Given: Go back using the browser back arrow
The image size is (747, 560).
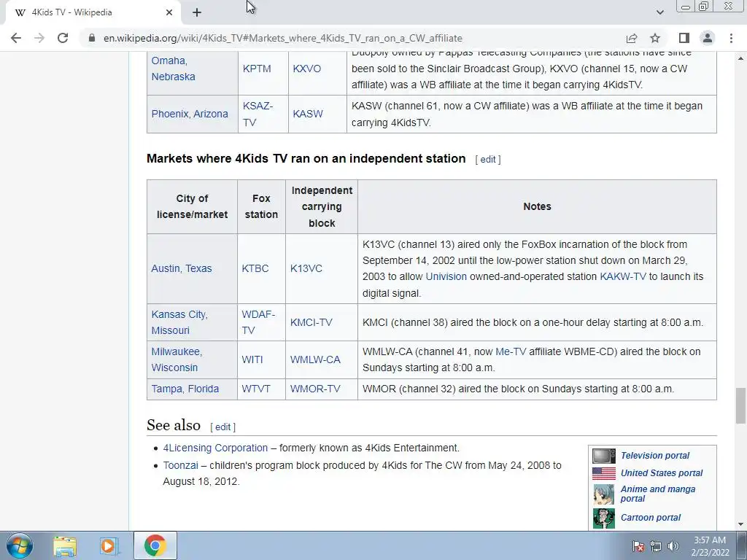Looking at the screenshot, I should 16,38.
